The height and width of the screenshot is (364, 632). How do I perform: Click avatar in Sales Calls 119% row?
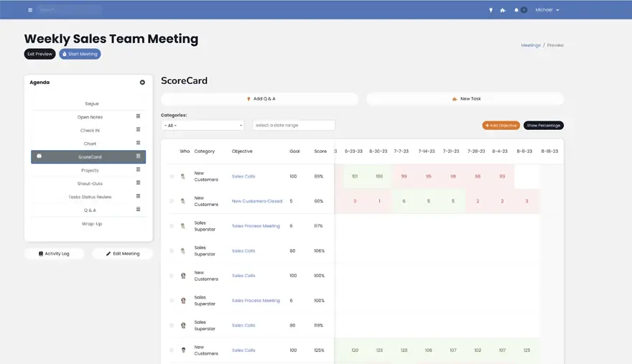[x=183, y=325]
